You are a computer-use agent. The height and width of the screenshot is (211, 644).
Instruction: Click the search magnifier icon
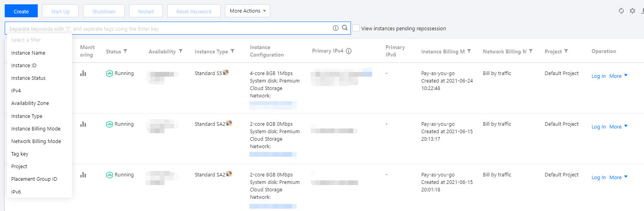[x=345, y=28]
